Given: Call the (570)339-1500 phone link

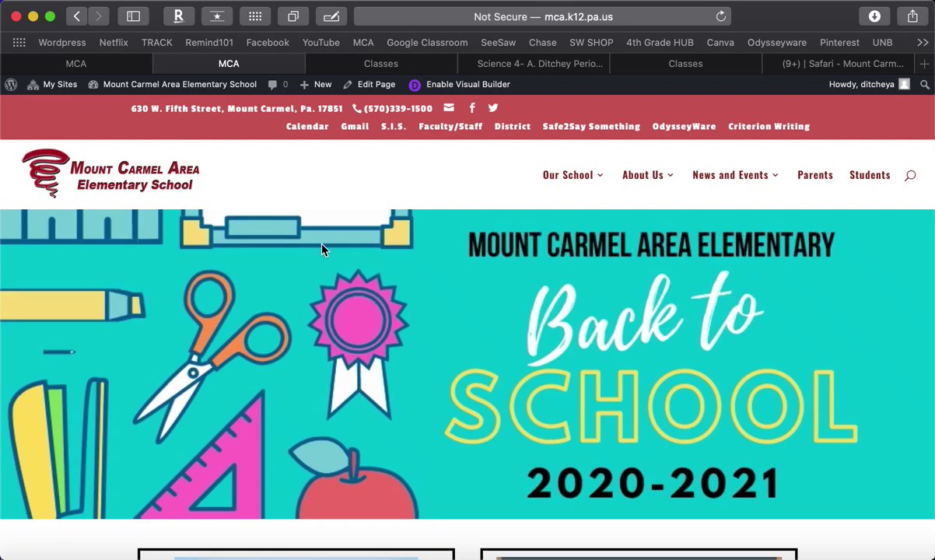Looking at the screenshot, I should pos(392,109).
